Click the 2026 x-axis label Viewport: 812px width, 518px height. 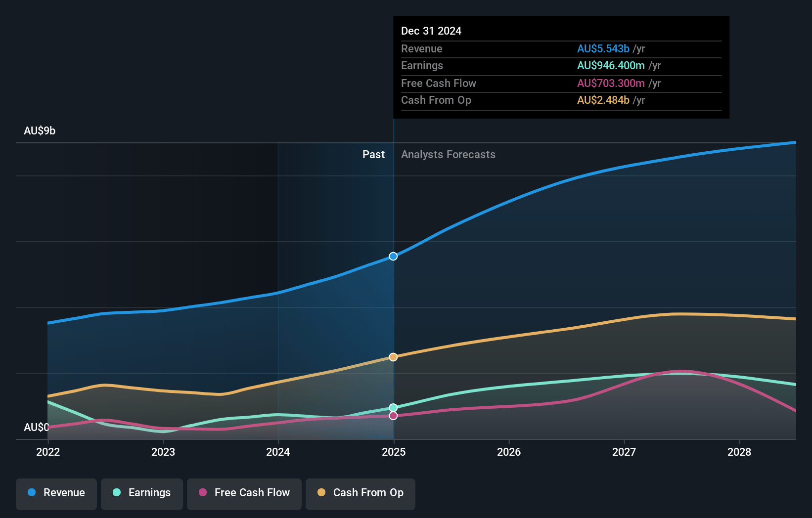509,452
